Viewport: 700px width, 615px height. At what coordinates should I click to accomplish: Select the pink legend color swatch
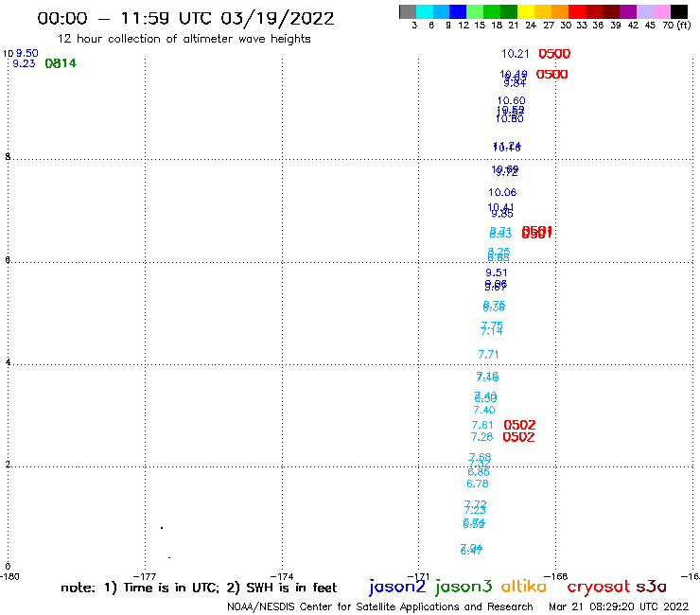click(x=661, y=11)
